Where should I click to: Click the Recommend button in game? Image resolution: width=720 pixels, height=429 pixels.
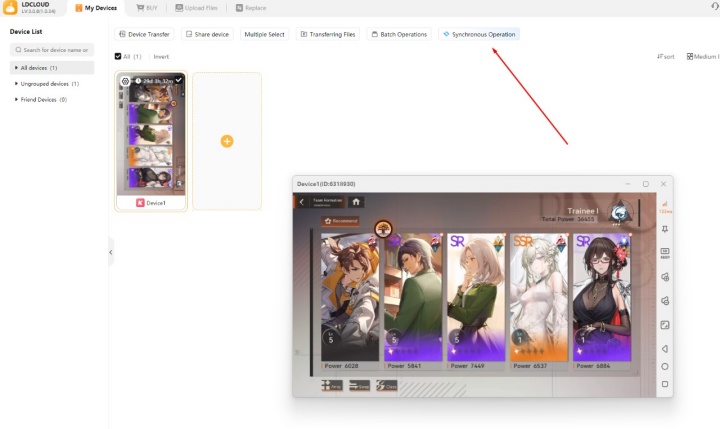tap(340, 221)
